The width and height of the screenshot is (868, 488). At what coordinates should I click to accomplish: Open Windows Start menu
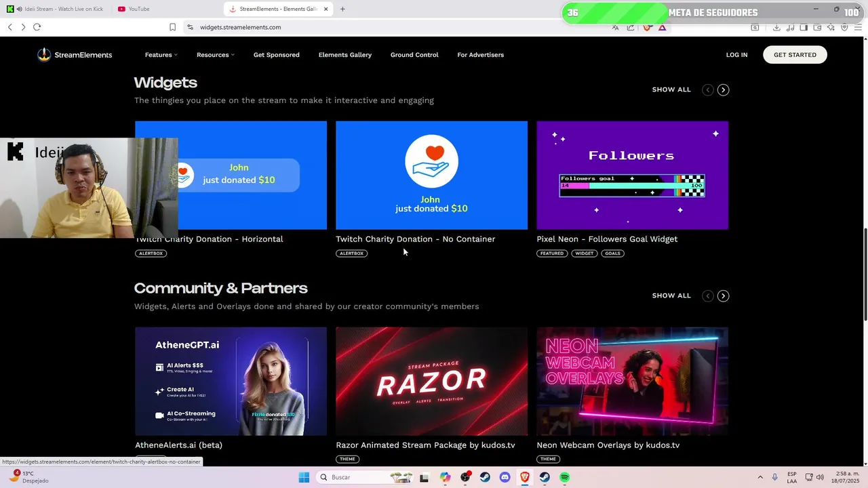click(x=304, y=477)
